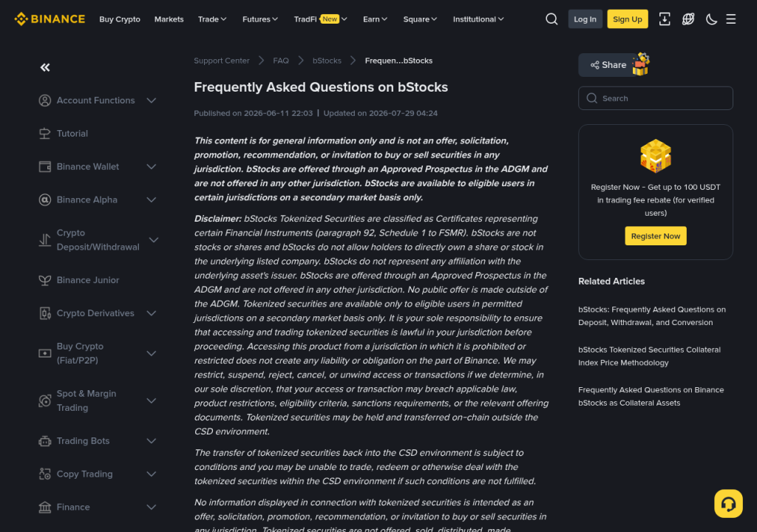Click the Finance bank icon

pyautogui.click(x=45, y=508)
